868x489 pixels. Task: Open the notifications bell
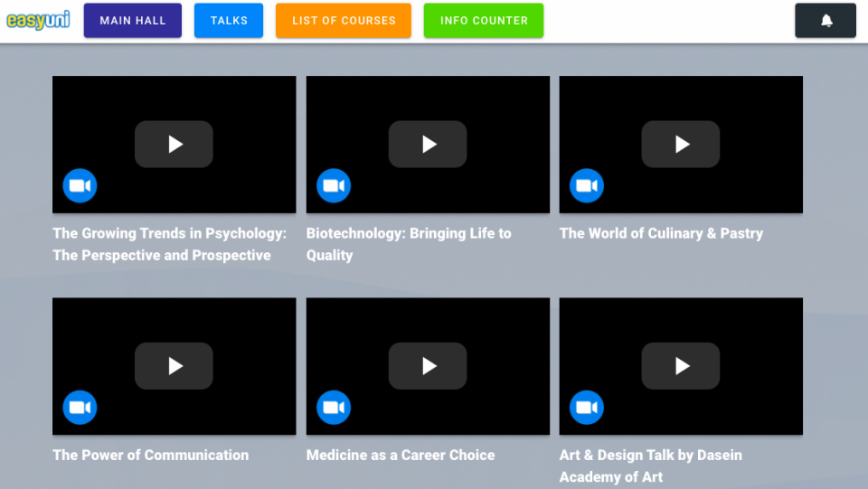click(x=826, y=21)
